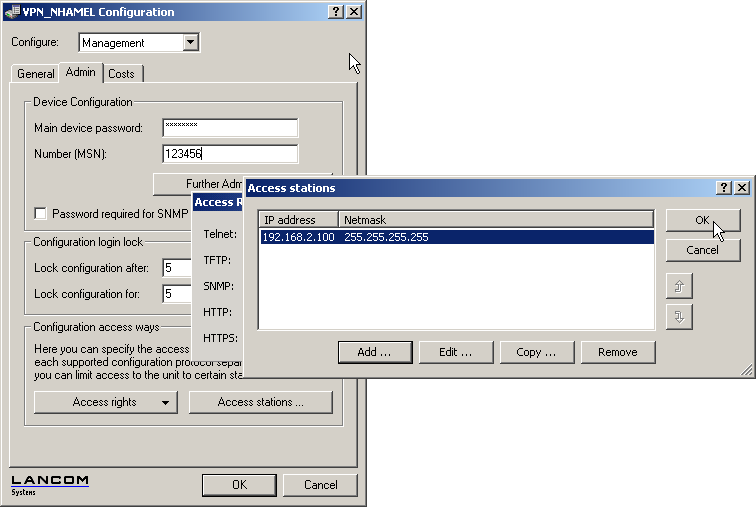Screen dimensions: 756x507
Task: Switch to the Costs tab
Action: point(122,74)
